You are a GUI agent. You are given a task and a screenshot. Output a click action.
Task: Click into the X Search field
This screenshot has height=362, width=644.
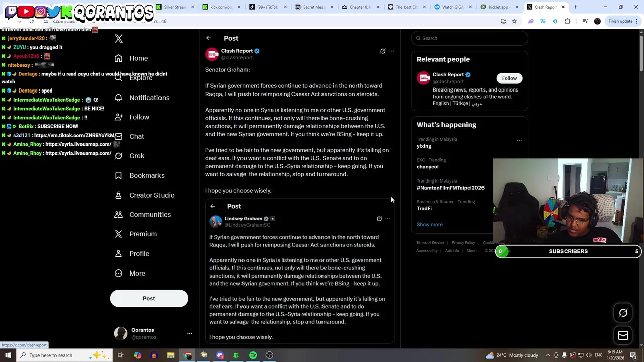coord(469,38)
